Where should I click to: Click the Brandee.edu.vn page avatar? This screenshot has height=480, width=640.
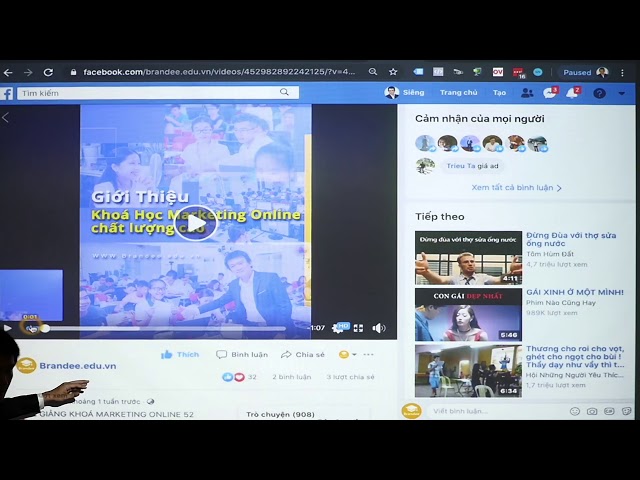tap(27, 365)
